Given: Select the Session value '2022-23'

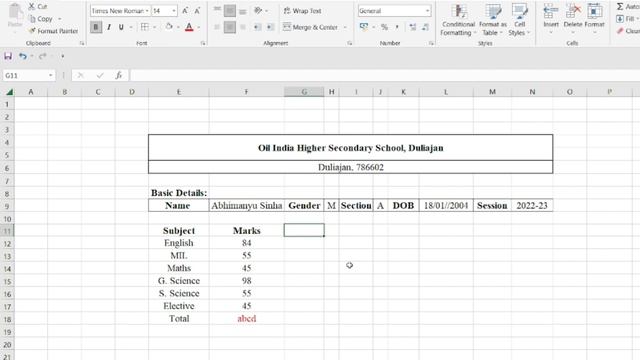Looking at the screenshot, I should [x=532, y=205].
